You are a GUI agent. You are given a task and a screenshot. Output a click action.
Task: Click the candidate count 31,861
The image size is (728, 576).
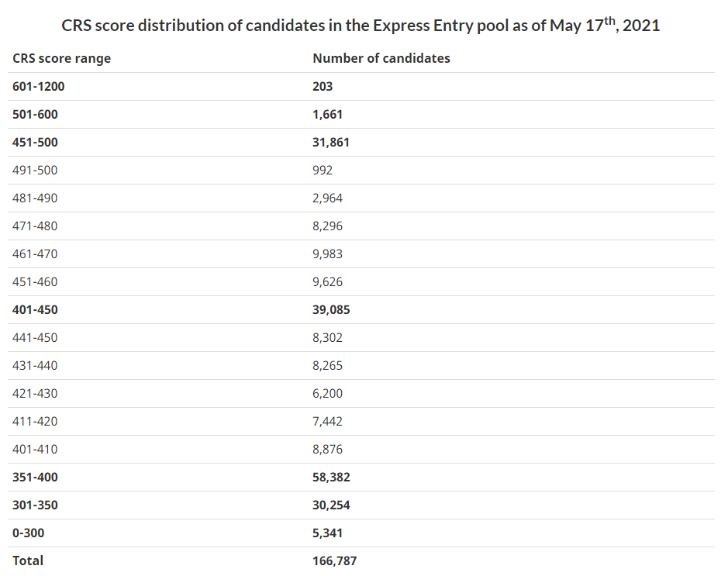(331, 142)
